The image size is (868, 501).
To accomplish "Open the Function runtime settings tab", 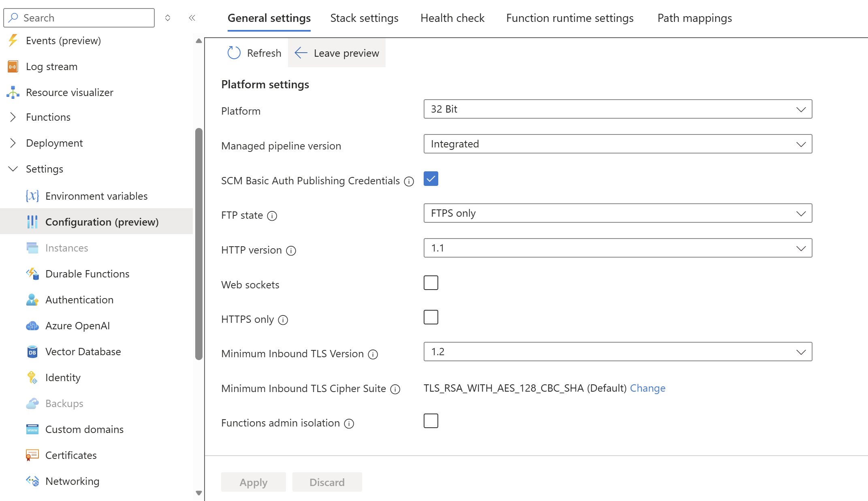I will (x=570, y=18).
